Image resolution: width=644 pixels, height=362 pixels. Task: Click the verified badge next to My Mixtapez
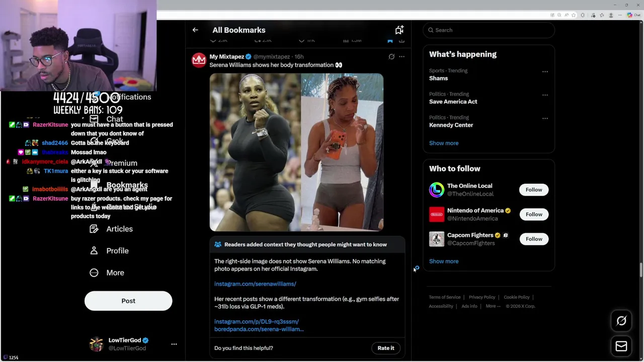[x=249, y=57]
